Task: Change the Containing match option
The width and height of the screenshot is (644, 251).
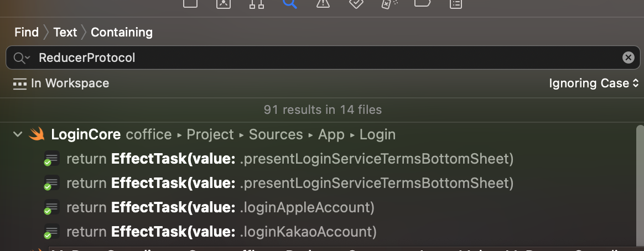Action: coord(122,33)
